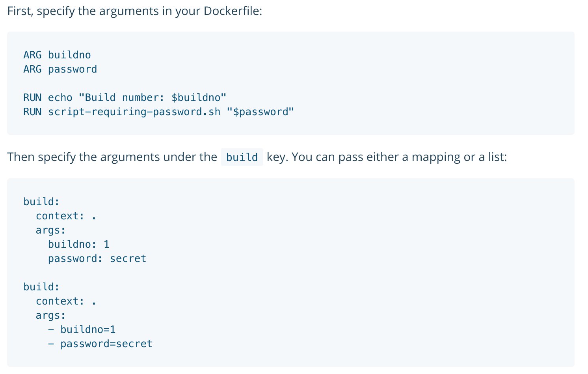Click the "$buildno" variable in the echo line
Screen dimensions: 588x374
pyautogui.click(x=196, y=97)
